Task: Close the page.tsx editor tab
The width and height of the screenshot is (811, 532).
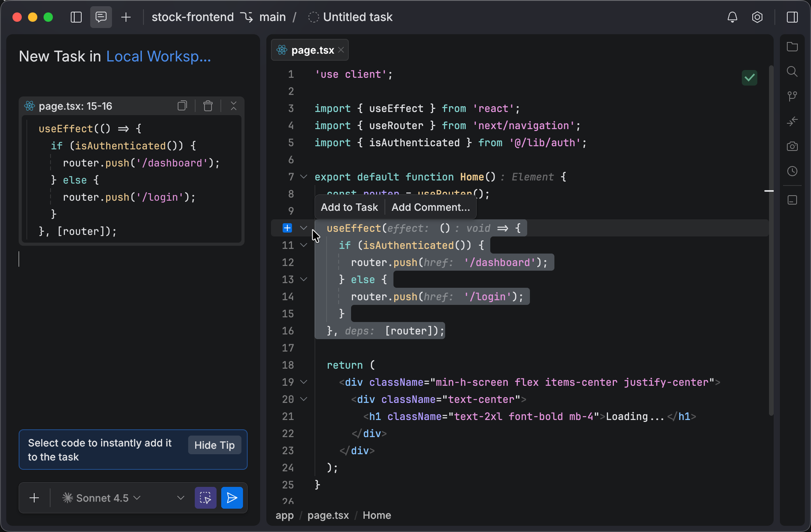Action: pos(341,50)
